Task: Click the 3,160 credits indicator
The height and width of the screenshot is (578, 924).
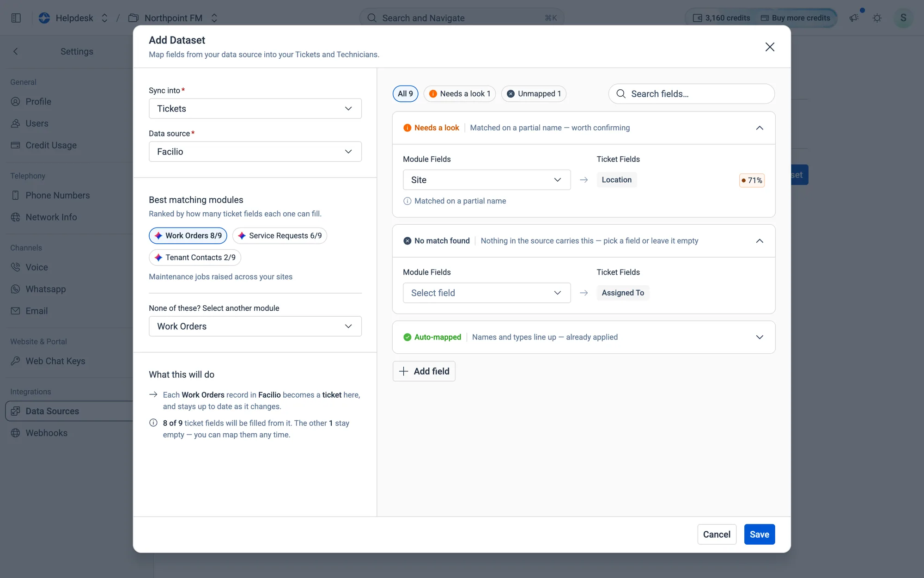Action: coord(721,18)
